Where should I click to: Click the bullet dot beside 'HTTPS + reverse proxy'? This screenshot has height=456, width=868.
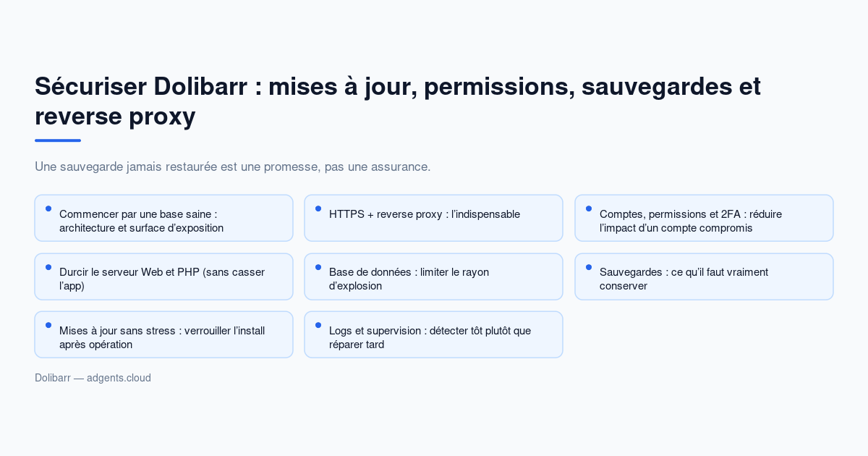[x=318, y=208]
